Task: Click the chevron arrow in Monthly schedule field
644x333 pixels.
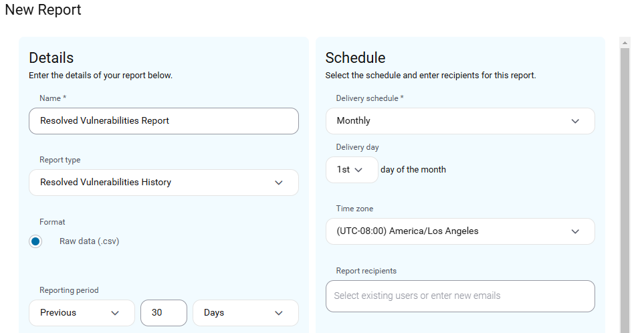Action: [575, 121]
